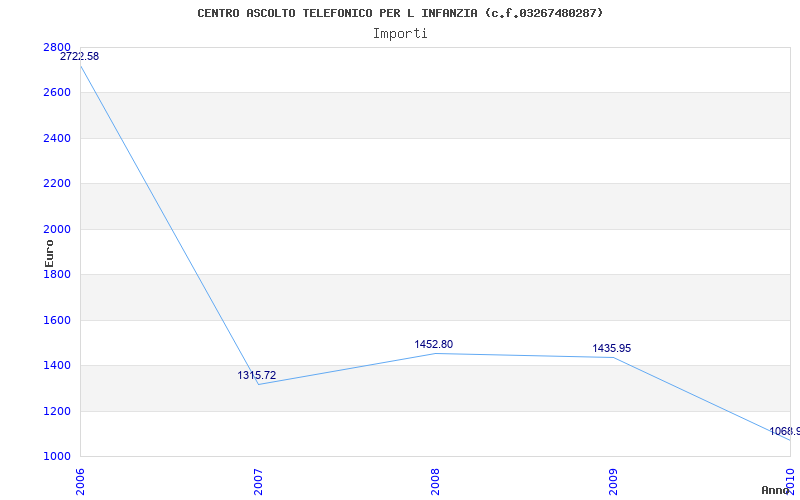Click the 2008 data point on the line
Screen dimensions: 800x500
coord(436,353)
